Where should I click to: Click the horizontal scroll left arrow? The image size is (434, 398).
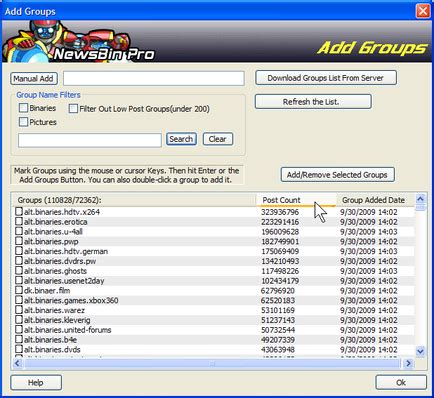pos(17,363)
